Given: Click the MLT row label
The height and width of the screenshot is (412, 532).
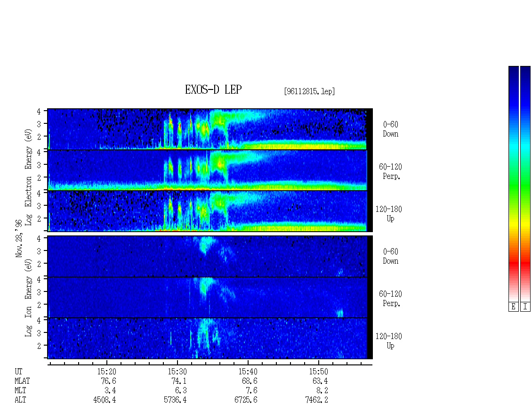Looking at the screenshot, I should tap(20, 391).
